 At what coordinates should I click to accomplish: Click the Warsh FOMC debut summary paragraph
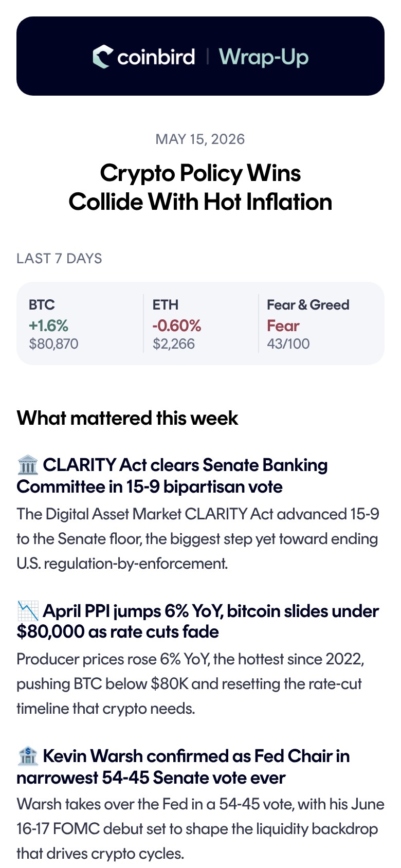click(200, 829)
